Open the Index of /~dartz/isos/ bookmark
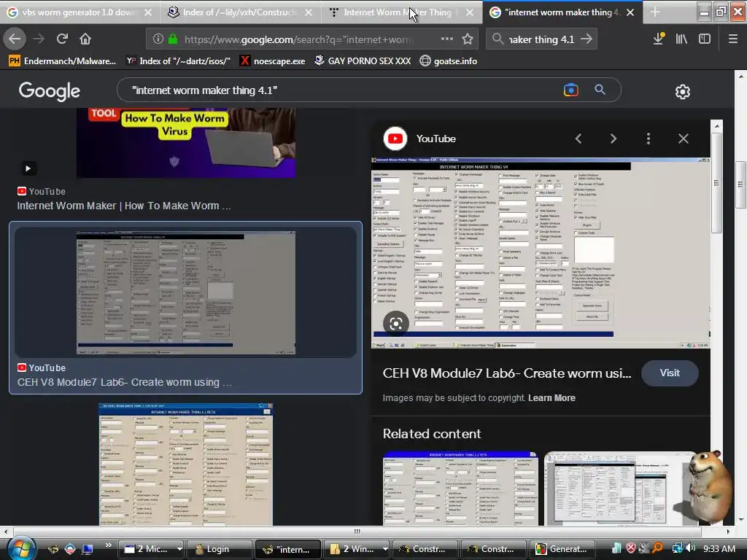 178,61
